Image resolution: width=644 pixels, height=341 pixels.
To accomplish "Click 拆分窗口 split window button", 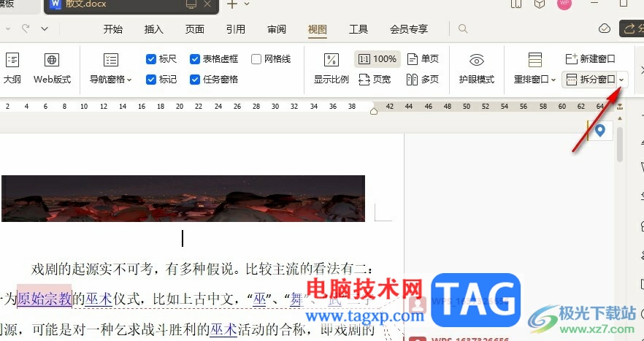I will 590,80.
